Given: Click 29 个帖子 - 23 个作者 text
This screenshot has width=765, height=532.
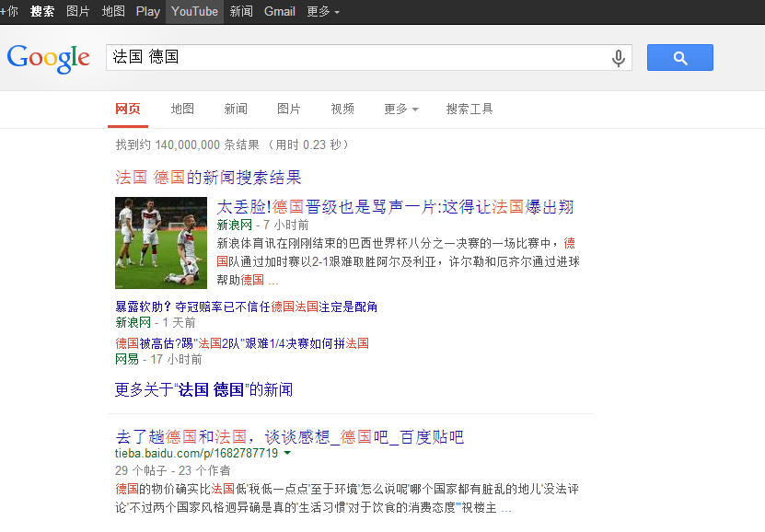Looking at the screenshot, I should point(173,470).
